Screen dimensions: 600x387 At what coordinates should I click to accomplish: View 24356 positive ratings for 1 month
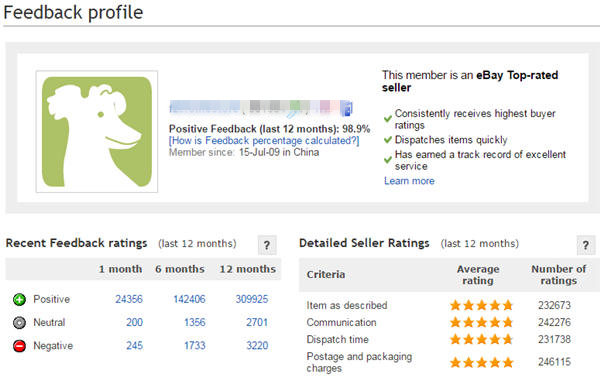click(x=129, y=299)
